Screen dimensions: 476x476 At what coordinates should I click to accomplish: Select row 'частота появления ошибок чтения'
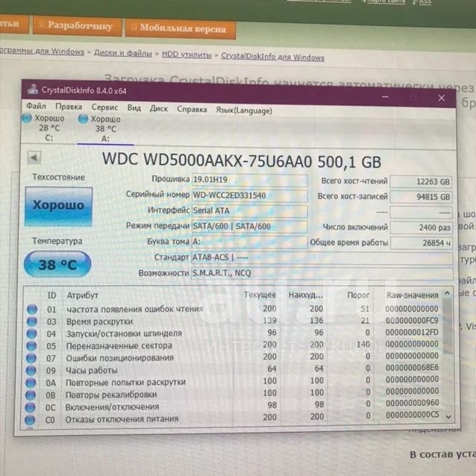pos(234,309)
